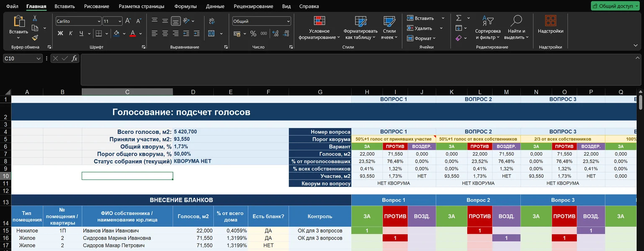Viewport: 644px width, 251px height.
Task: Click the font color red A swatch
Action: click(133, 33)
